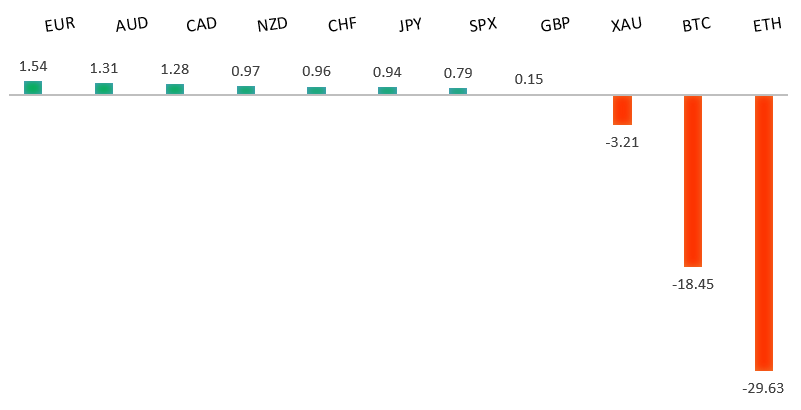Click the EUR green bar

(33, 88)
